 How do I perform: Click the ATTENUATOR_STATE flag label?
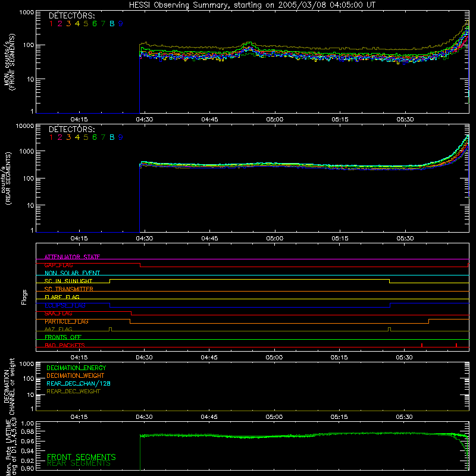pyautogui.click(x=72, y=257)
